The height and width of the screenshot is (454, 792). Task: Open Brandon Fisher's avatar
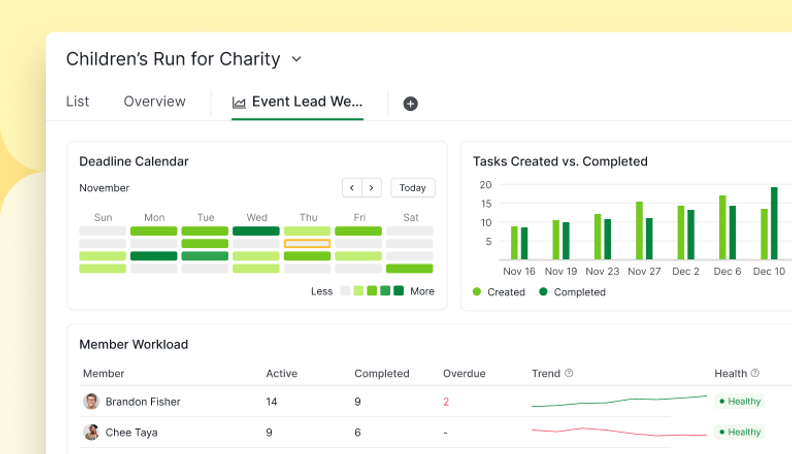tap(91, 401)
